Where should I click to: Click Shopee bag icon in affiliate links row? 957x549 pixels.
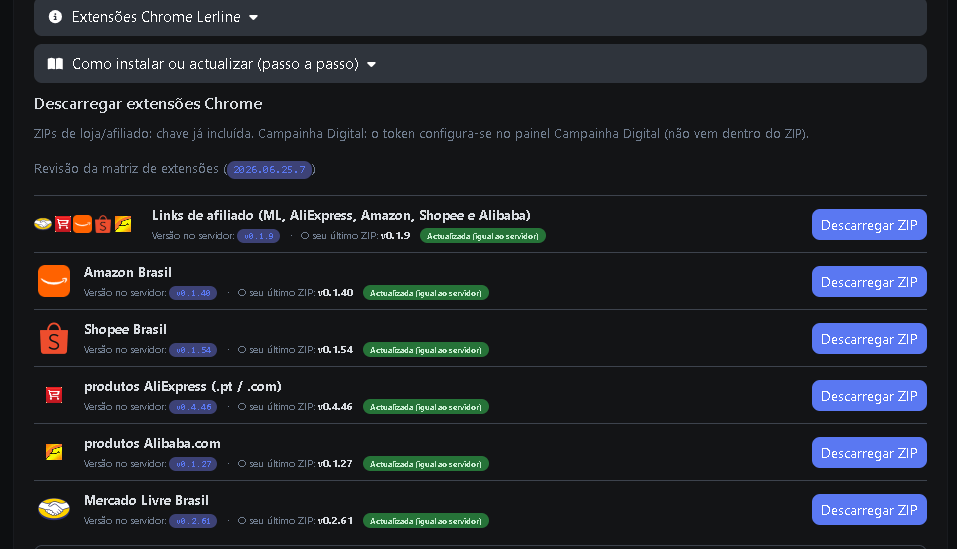tap(103, 224)
